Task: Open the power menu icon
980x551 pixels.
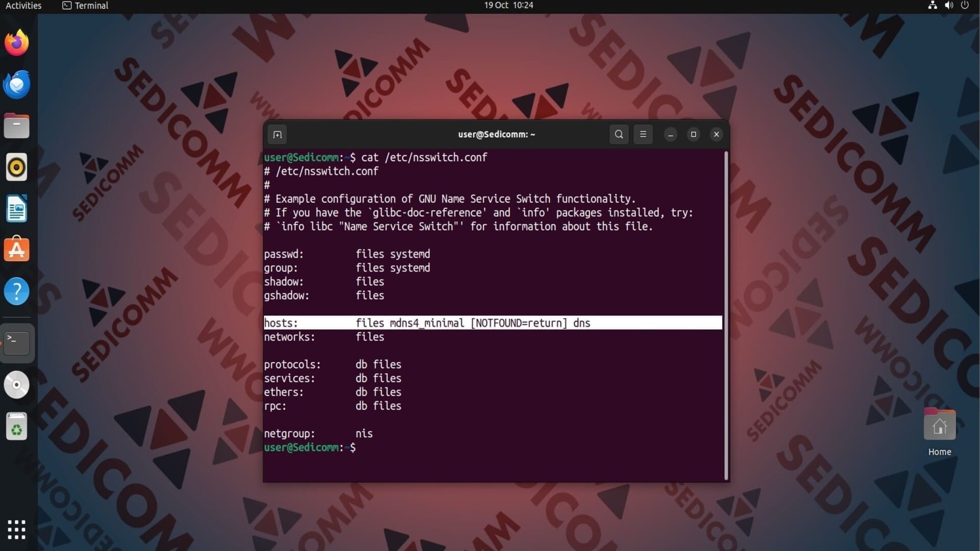Action: coord(965,6)
